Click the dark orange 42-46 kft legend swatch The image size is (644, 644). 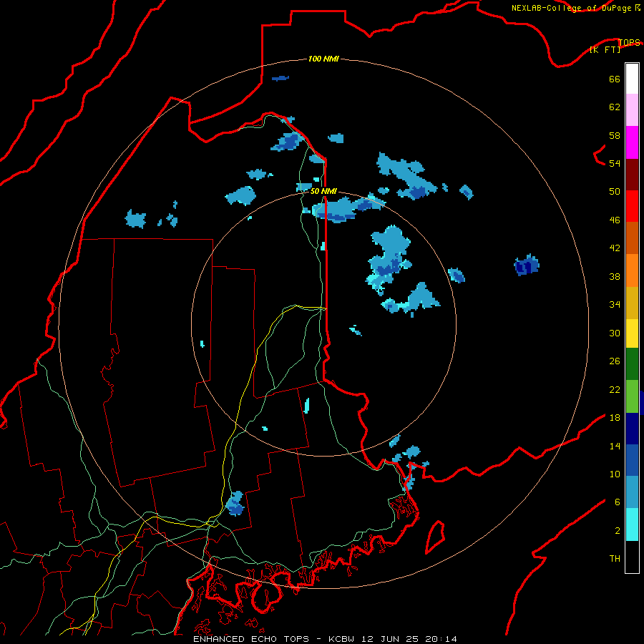tap(632, 238)
